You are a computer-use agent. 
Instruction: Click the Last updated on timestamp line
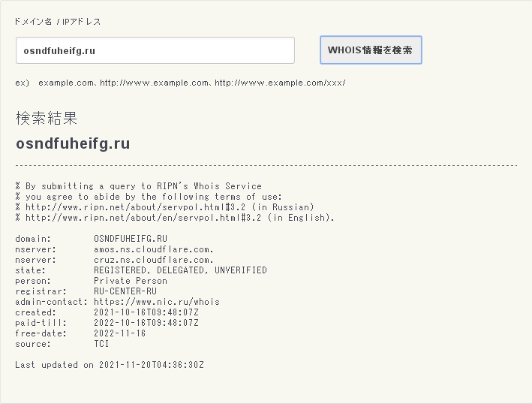[110, 365]
